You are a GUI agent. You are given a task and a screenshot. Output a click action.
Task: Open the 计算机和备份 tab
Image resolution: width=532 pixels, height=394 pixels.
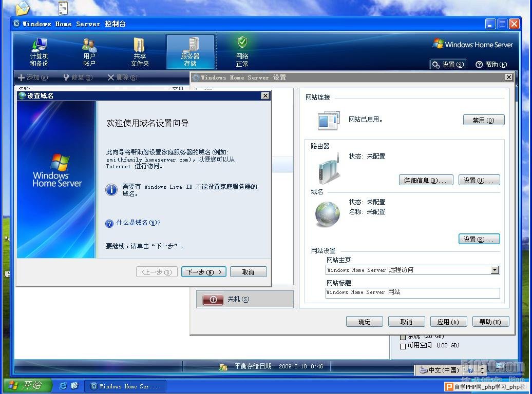[39, 52]
